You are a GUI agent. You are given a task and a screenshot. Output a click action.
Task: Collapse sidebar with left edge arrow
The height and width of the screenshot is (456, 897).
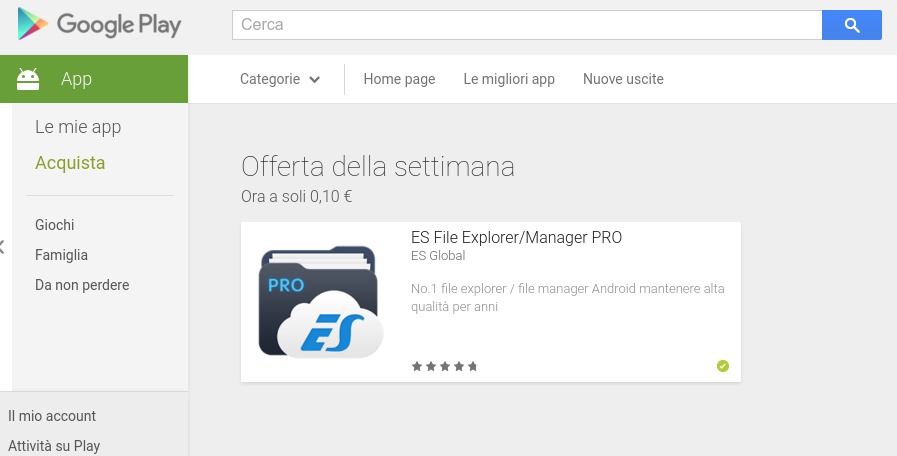click(x=2, y=247)
